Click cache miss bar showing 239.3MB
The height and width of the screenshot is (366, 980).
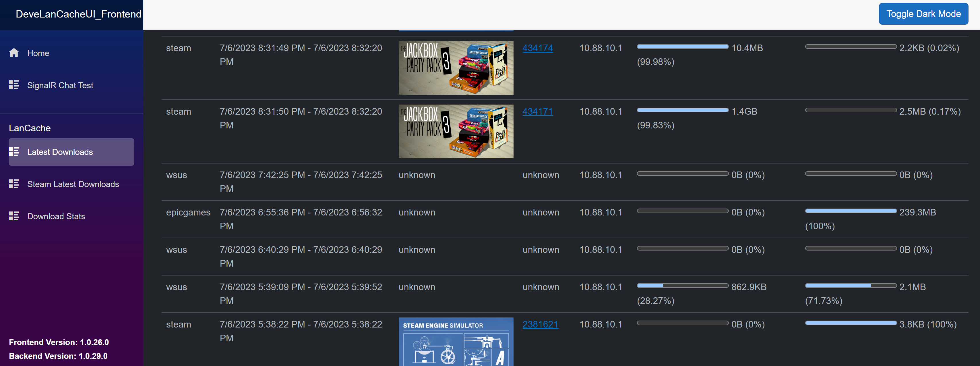(x=851, y=211)
